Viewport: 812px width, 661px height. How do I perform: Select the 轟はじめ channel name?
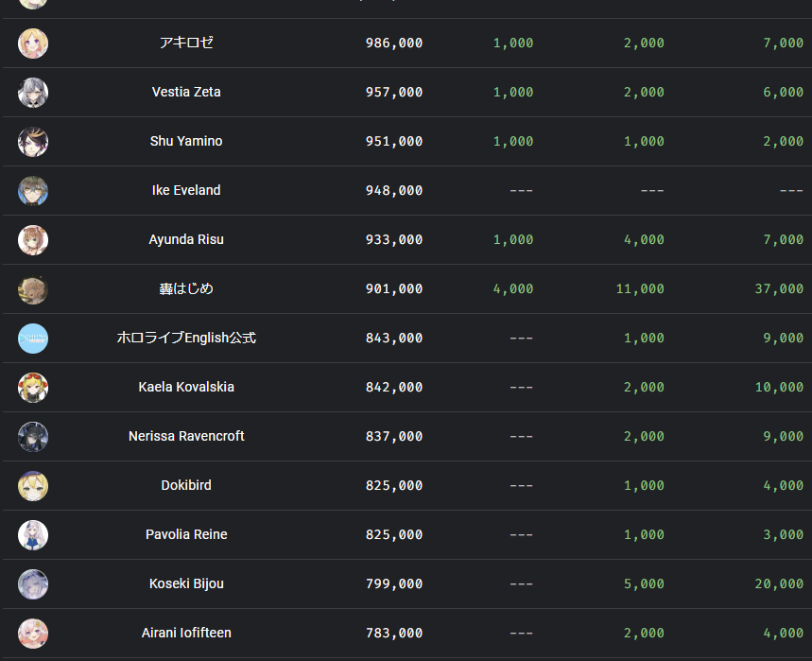click(186, 289)
